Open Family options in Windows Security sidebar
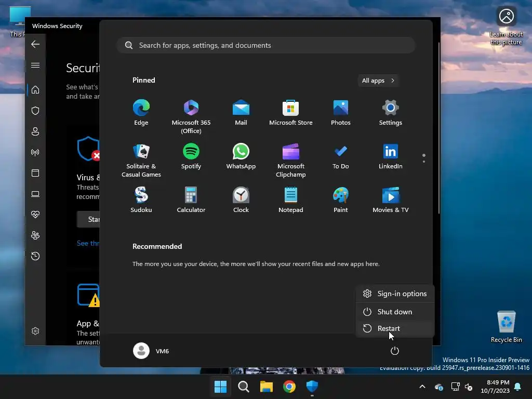 [x=35, y=235]
